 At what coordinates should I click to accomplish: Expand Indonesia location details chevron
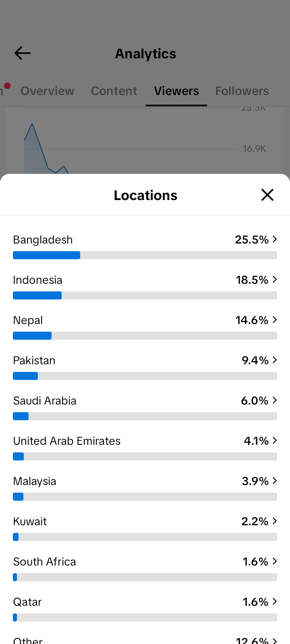(275, 279)
